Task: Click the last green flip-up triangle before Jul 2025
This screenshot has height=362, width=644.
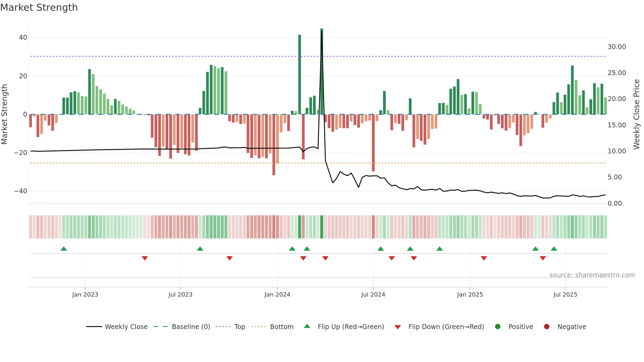Action: pos(554,249)
